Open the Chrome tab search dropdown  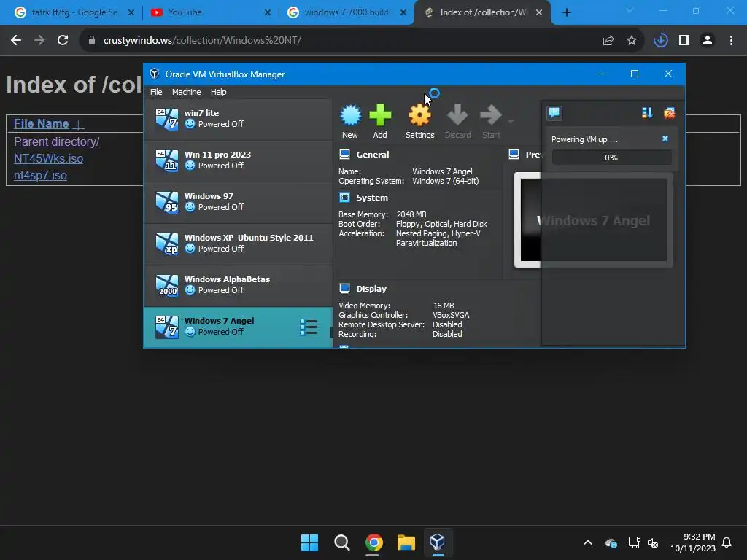pyautogui.click(x=630, y=10)
